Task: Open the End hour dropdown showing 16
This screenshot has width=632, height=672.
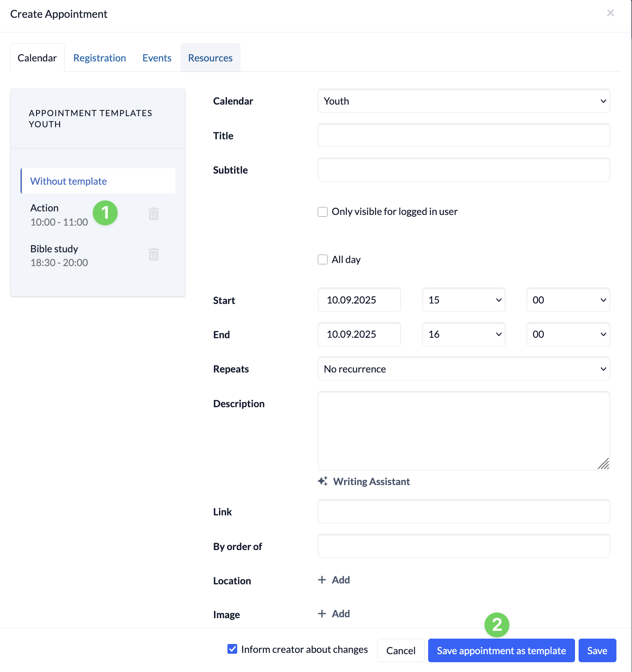Action: click(464, 334)
